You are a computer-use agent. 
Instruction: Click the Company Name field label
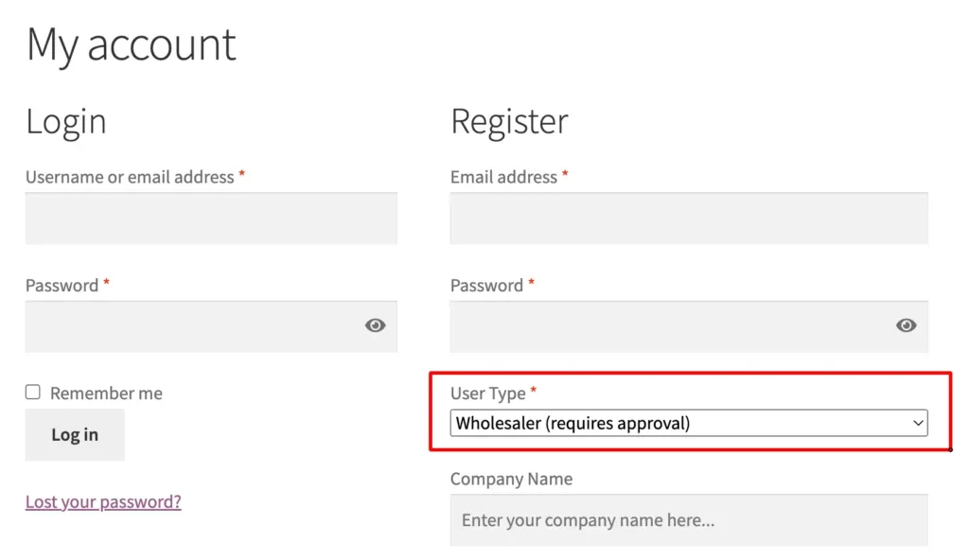click(511, 479)
